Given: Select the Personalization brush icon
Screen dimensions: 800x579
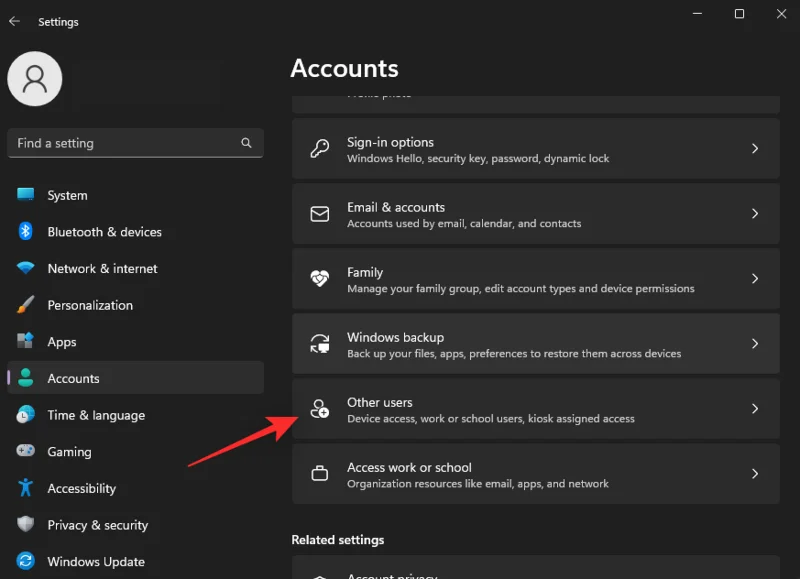Looking at the screenshot, I should [27, 305].
